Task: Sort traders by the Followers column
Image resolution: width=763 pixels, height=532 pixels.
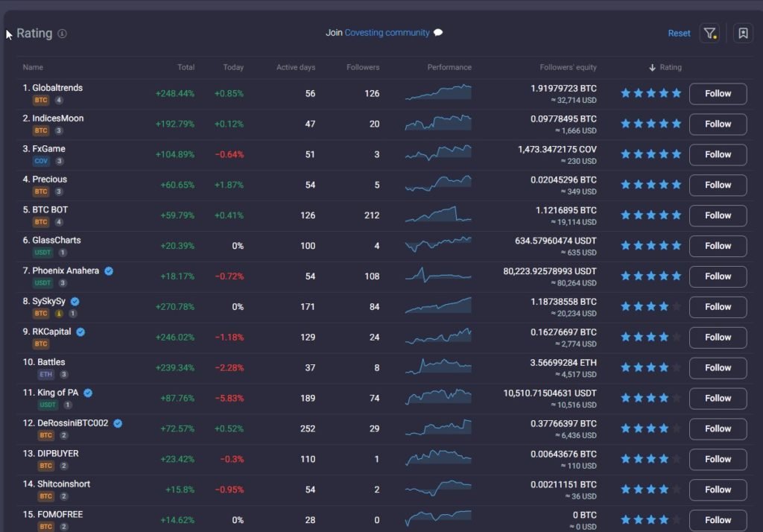Action: pos(362,67)
